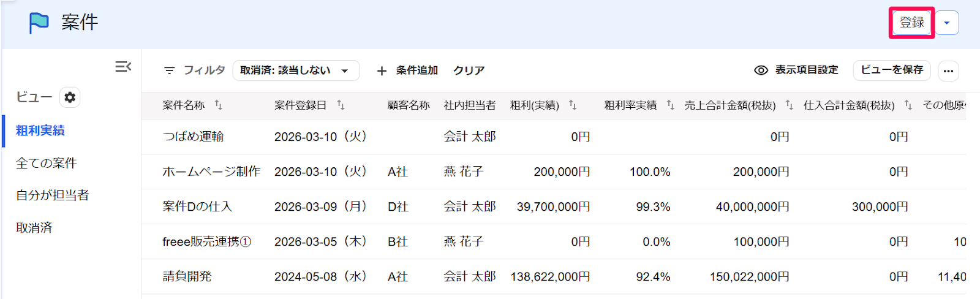Open the 案件Dの仕入 row
The width and height of the screenshot is (980, 299).
tap(554, 206)
